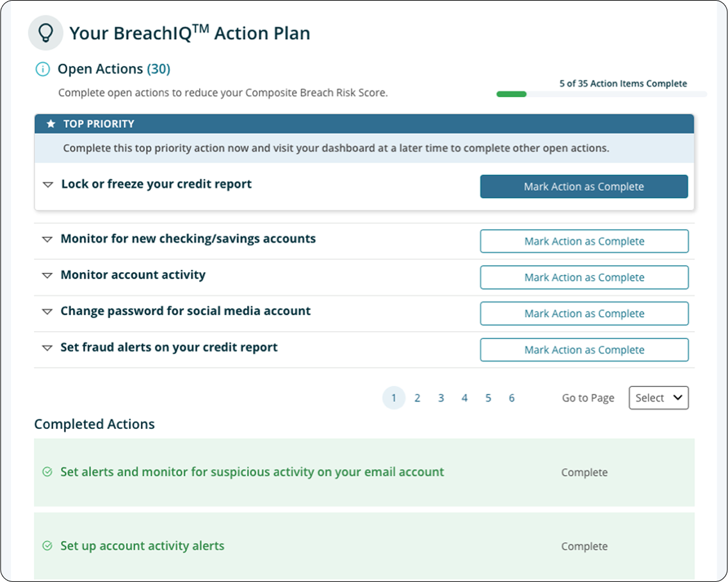Go to page 2 of open actions
This screenshot has height=582, width=728.
pyautogui.click(x=417, y=398)
